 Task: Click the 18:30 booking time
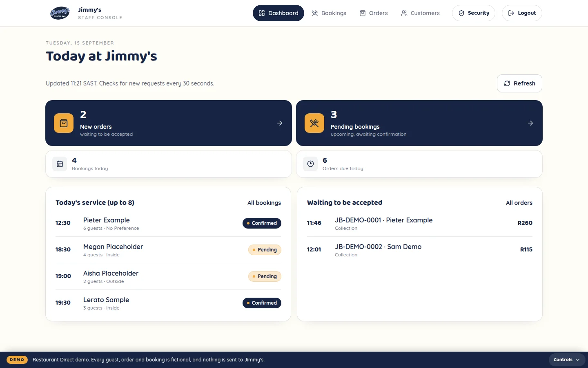click(63, 249)
